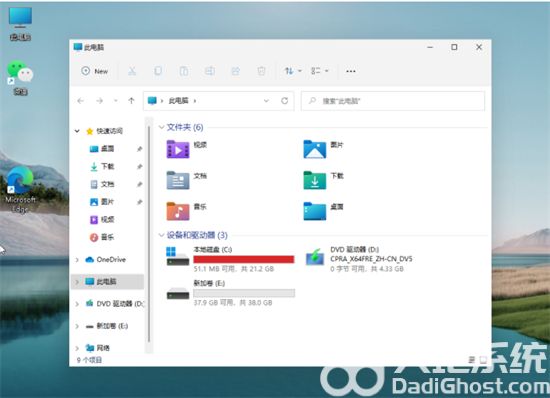Click the pin icon beside sidebar 桌面
Screen dimensions: 550x398
[x=140, y=149]
